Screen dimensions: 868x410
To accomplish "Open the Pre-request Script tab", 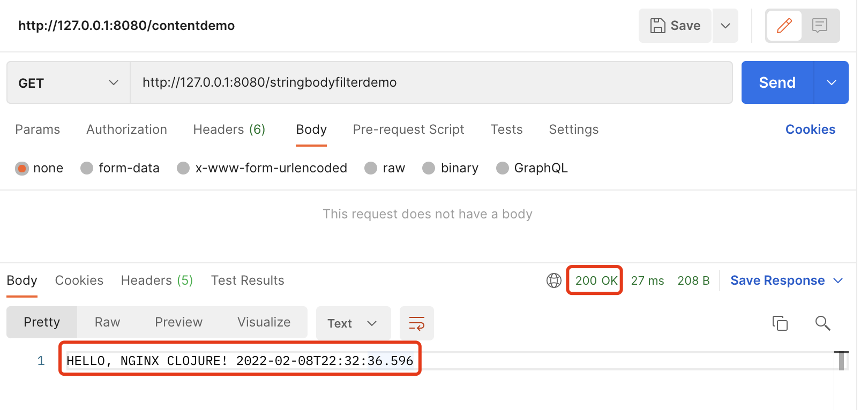I will click(408, 130).
